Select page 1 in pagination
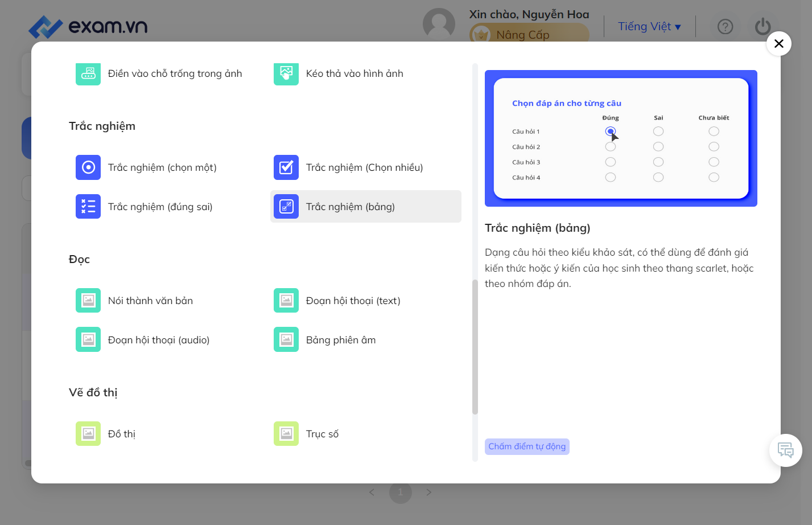The width and height of the screenshot is (812, 525). (x=401, y=492)
